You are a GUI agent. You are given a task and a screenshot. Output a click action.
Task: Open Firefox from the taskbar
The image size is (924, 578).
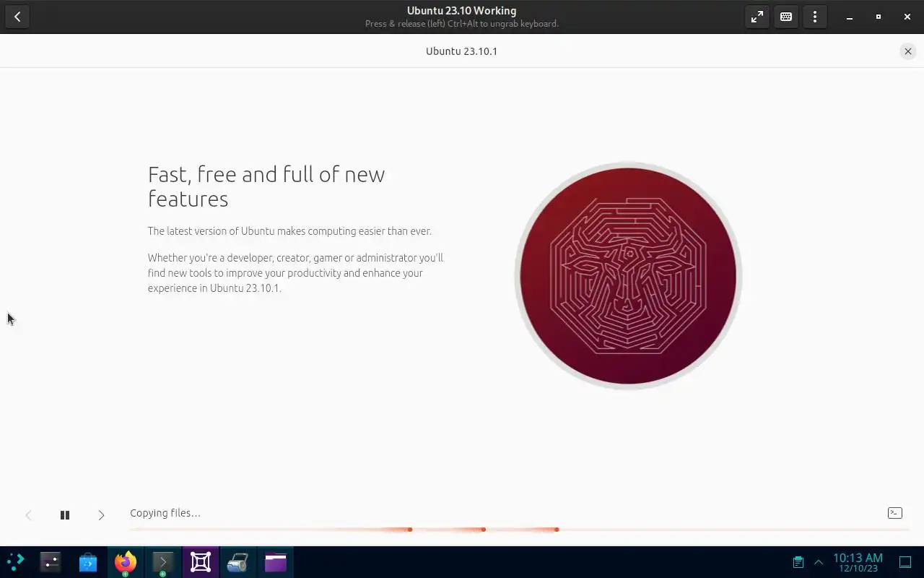tap(126, 562)
